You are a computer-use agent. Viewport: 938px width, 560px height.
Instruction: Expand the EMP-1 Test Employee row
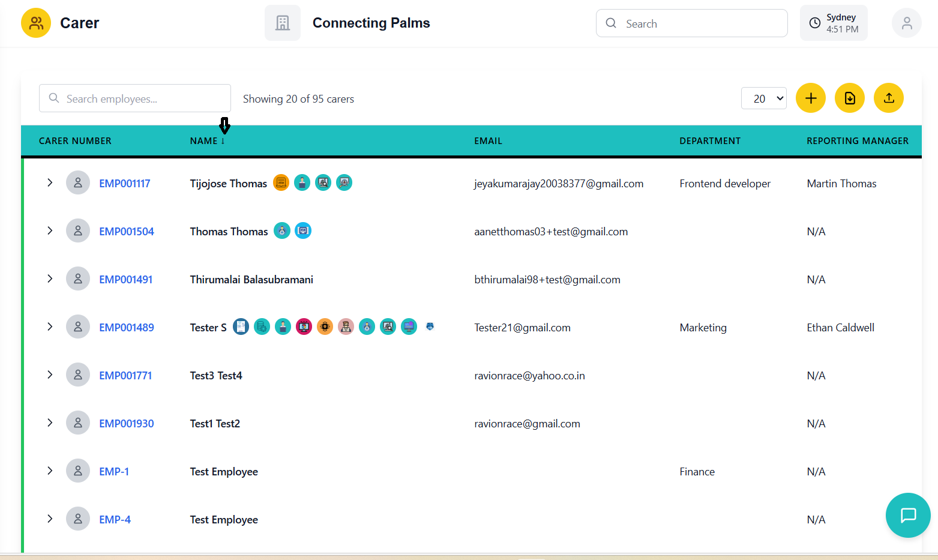[x=50, y=471]
